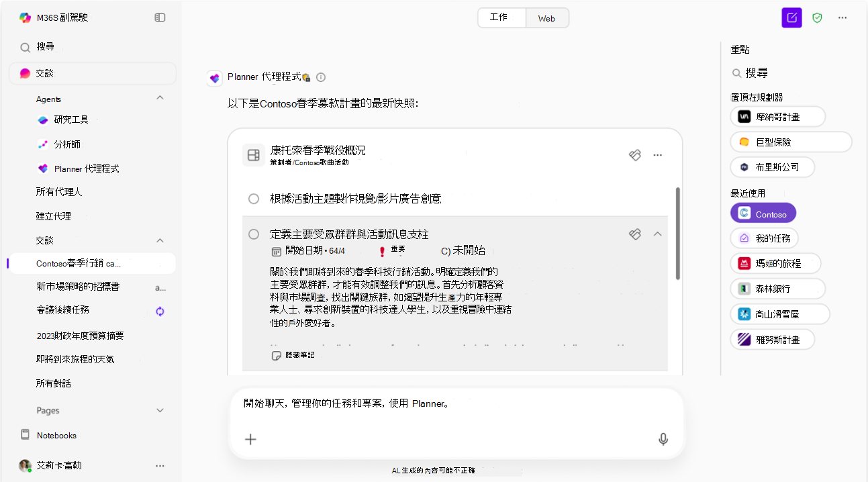Image resolution: width=868 pixels, height=482 pixels.
Task: Select 建立代理 option
Action: coord(54,216)
